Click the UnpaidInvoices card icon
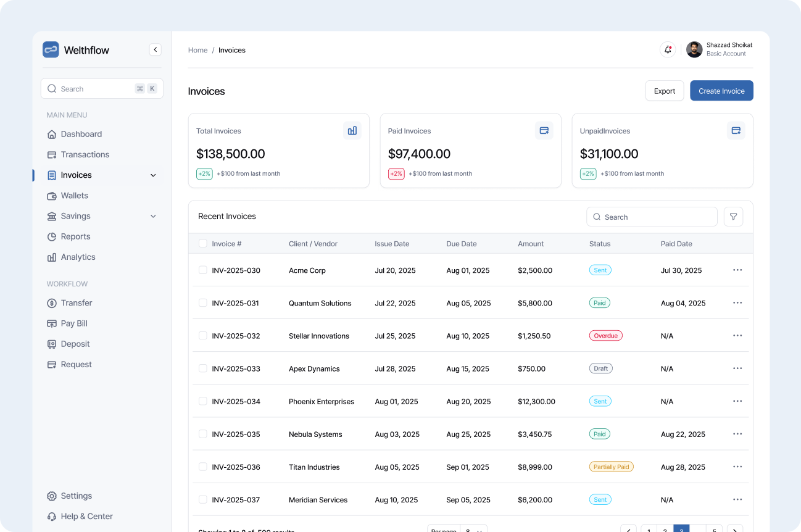This screenshot has width=801, height=532. (736, 130)
